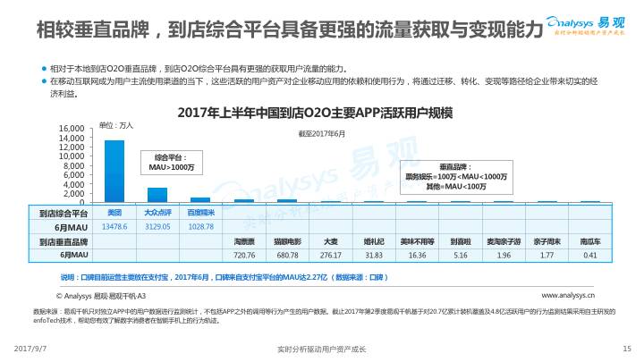This screenshot has width=644, height=362.
Task: Open the www.analysys.cn link
Action: point(568,295)
